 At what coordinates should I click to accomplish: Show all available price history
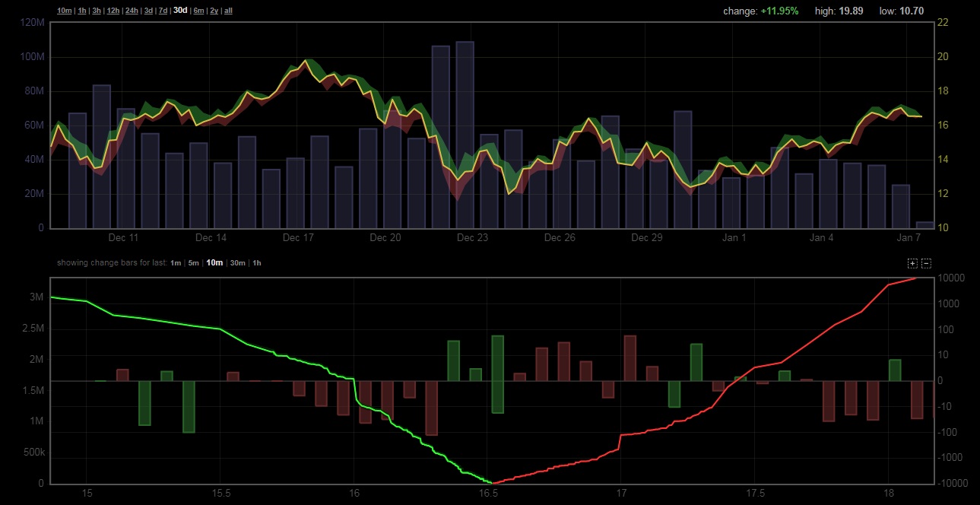228,11
